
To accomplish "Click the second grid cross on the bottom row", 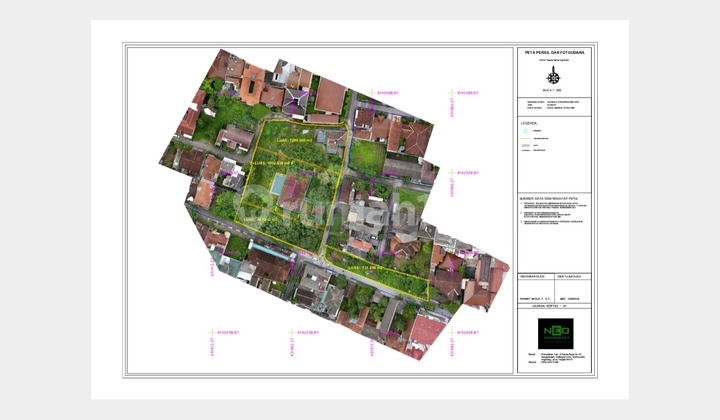I will click(x=291, y=331).
